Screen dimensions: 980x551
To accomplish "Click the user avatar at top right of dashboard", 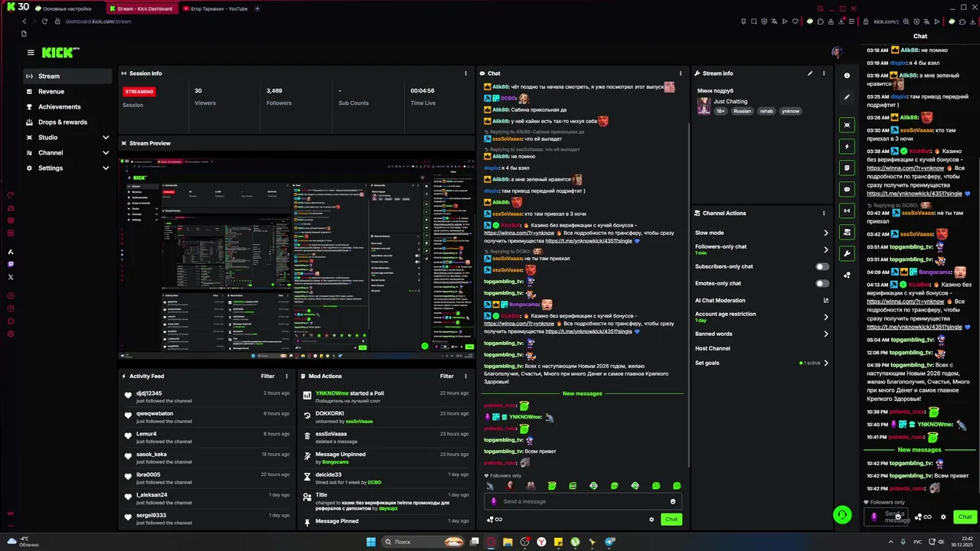I will click(x=837, y=52).
